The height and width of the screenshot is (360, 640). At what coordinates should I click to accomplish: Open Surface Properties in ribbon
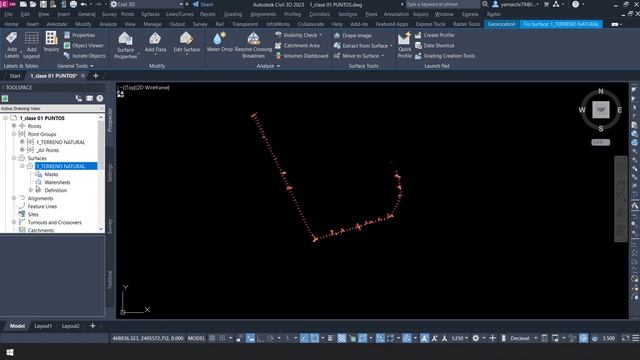(x=125, y=46)
